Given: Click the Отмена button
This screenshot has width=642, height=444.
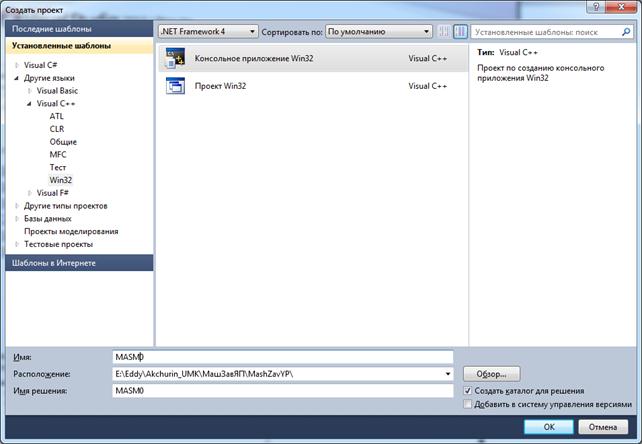Looking at the screenshot, I should pyautogui.click(x=603, y=427).
